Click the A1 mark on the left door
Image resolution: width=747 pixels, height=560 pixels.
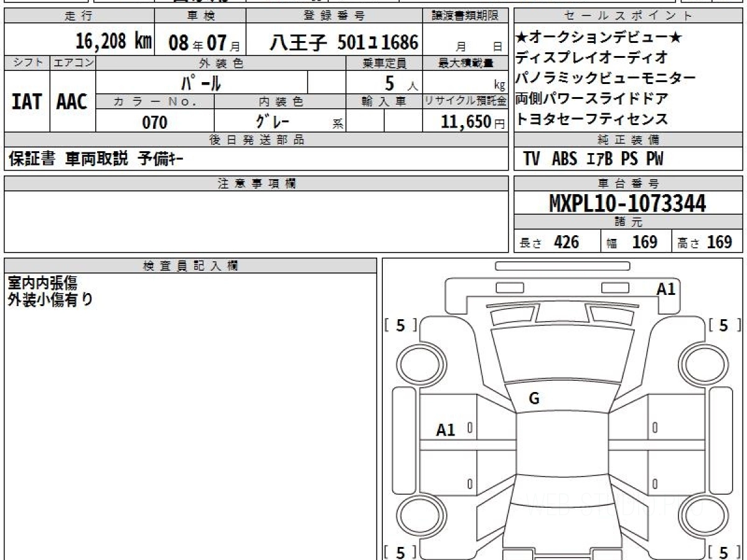(x=446, y=429)
